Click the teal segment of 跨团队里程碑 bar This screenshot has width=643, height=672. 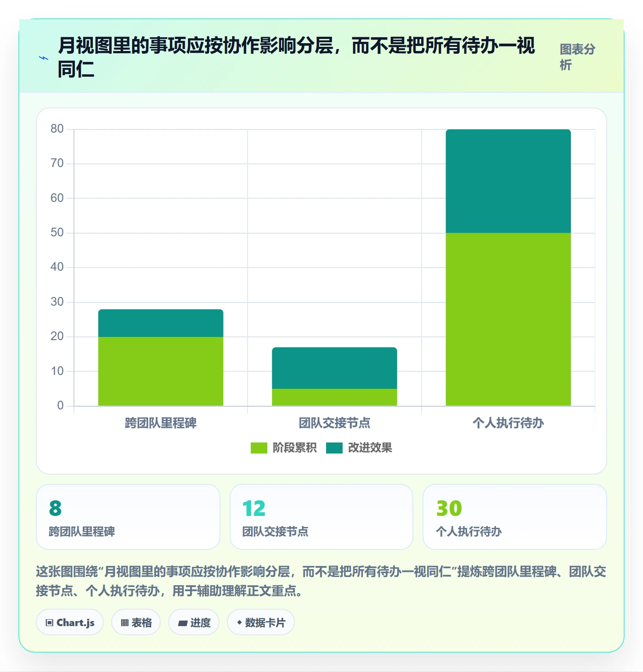161,323
